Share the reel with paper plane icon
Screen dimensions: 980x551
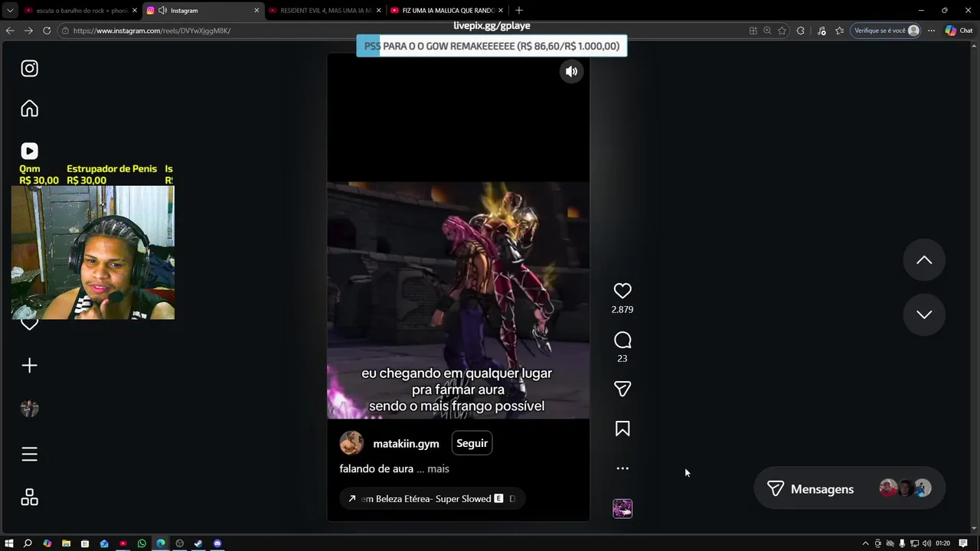coord(622,389)
